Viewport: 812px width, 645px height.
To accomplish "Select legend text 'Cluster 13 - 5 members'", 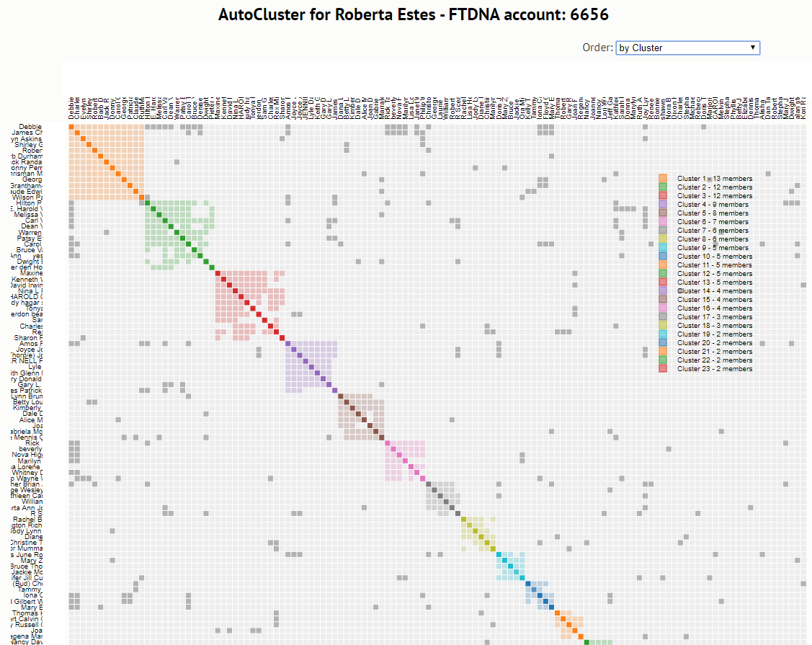I will click(x=715, y=283).
